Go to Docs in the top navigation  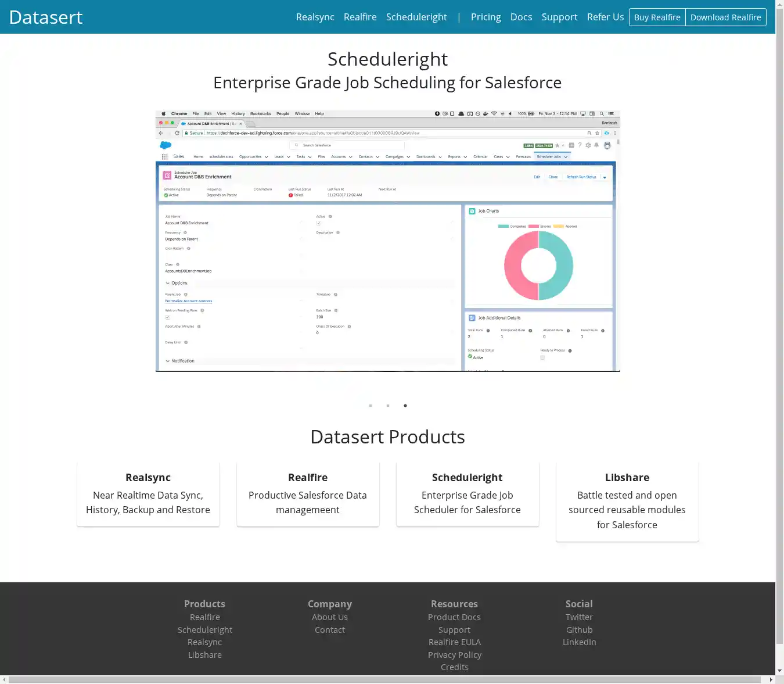[521, 17]
